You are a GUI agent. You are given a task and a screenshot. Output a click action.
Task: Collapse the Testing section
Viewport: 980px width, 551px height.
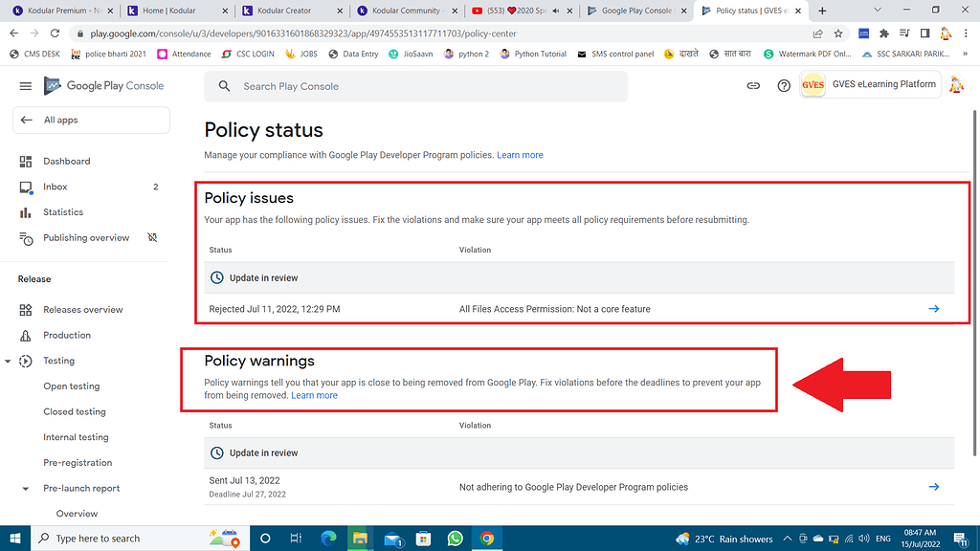click(x=8, y=361)
